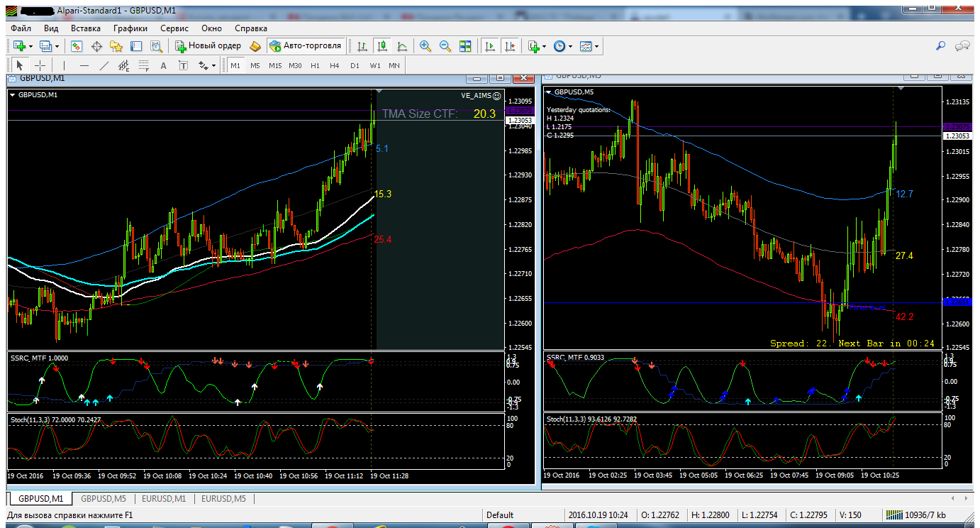Click the zoom out magnifier icon
980x528 pixels.
coord(445,46)
